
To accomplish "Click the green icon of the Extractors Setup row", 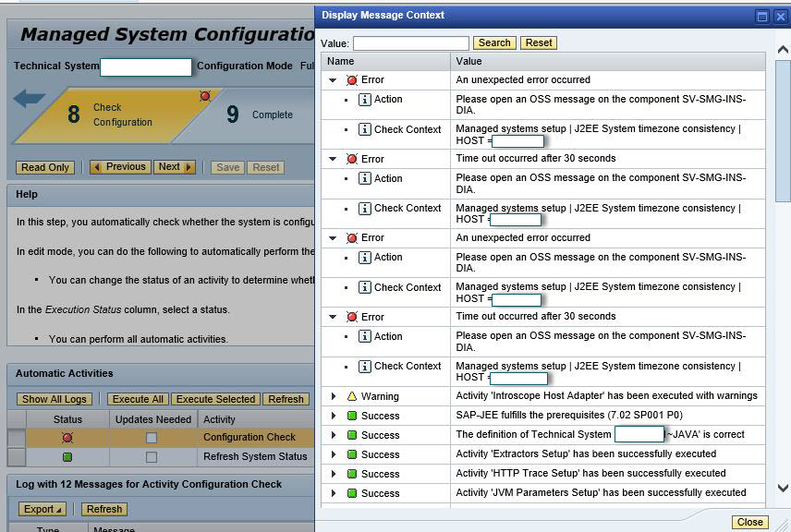I will pos(352,454).
